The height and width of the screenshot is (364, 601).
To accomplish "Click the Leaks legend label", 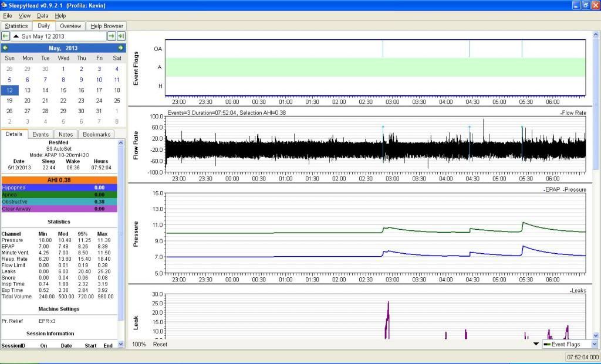I will [x=578, y=291].
